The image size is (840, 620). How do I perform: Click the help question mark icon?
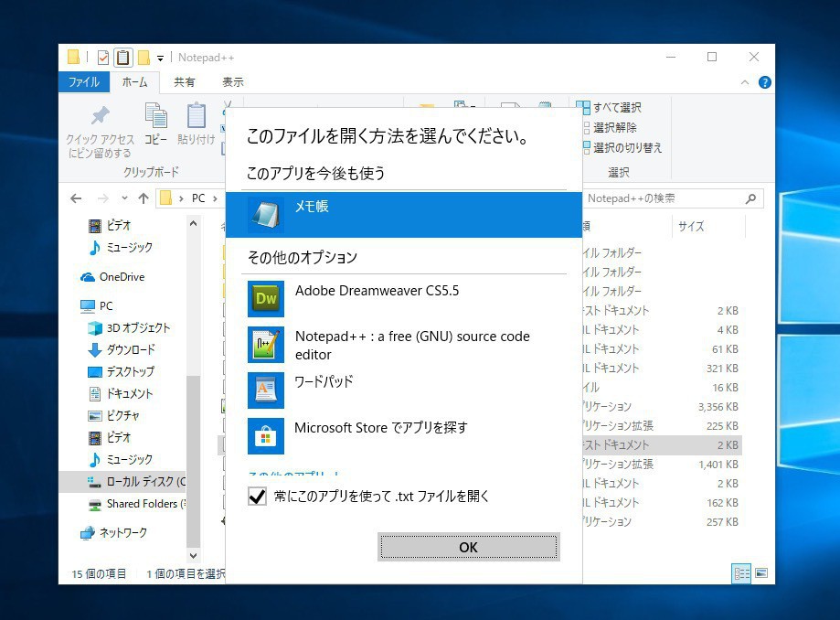[765, 82]
